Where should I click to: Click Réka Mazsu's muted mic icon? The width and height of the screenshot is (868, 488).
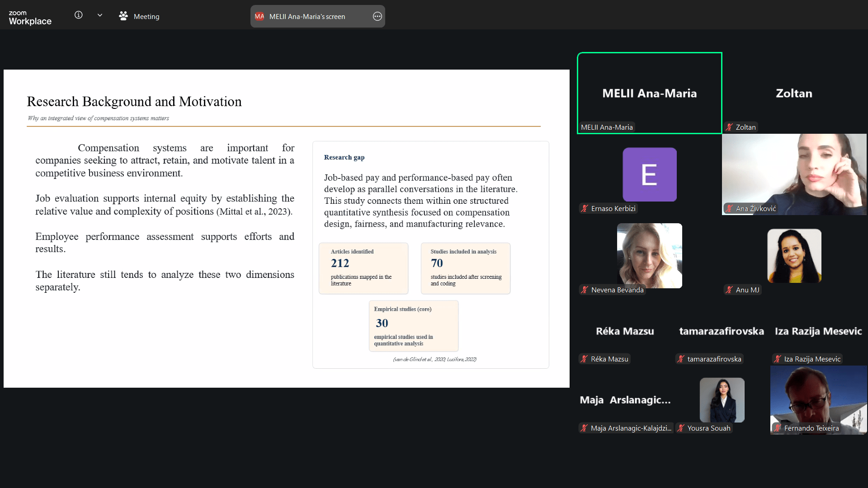pyautogui.click(x=585, y=359)
